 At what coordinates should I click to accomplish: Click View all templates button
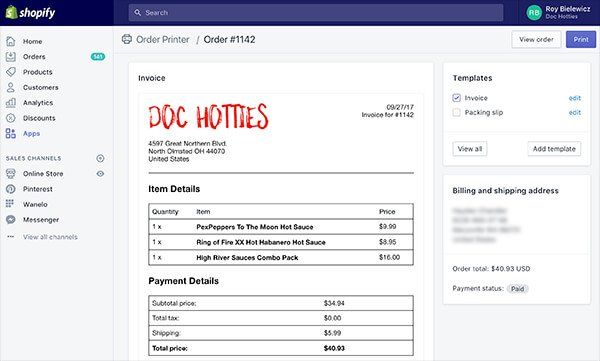point(470,149)
